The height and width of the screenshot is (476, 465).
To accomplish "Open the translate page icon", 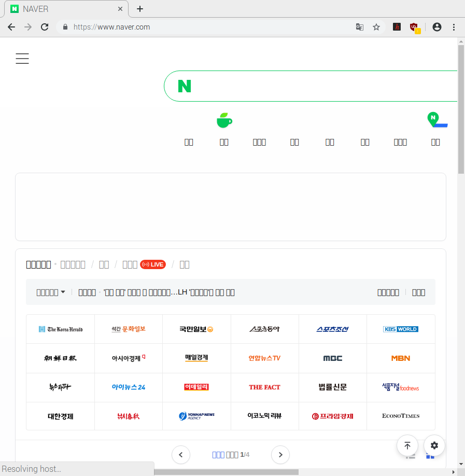I will click(360, 27).
